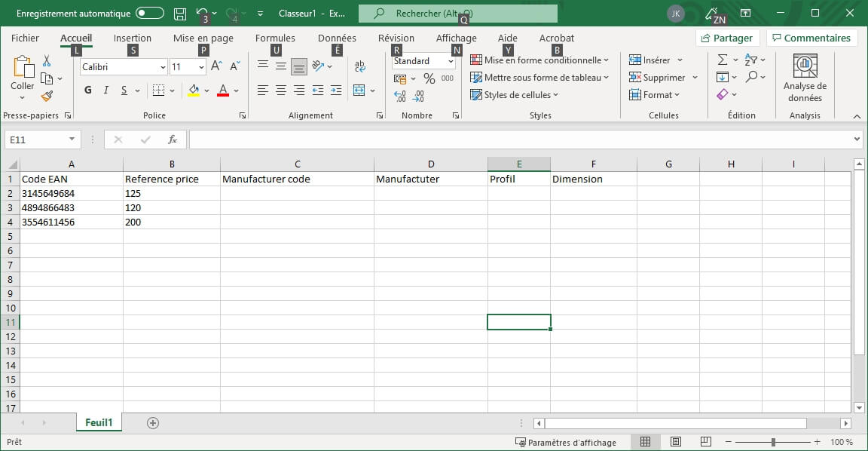Click the orientation text angle icon
This screenshot has width=868, height=451.
(x=318, y=66)
